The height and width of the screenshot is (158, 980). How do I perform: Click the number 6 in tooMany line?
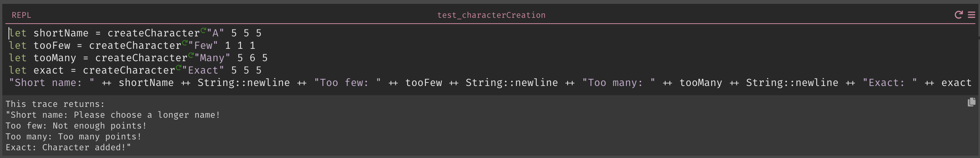pyautogui.click(x=252, y=58)
